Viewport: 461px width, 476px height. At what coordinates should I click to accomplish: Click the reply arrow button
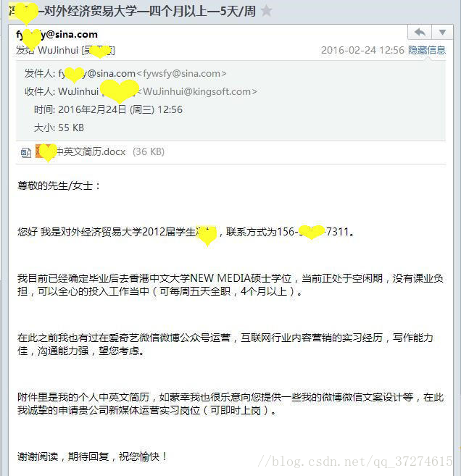[420, 32]
